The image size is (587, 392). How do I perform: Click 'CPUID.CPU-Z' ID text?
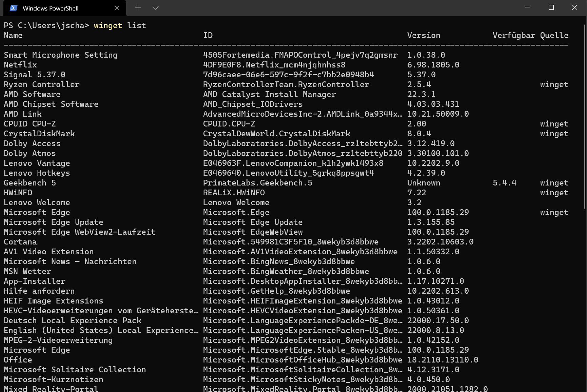click(229, 124)
